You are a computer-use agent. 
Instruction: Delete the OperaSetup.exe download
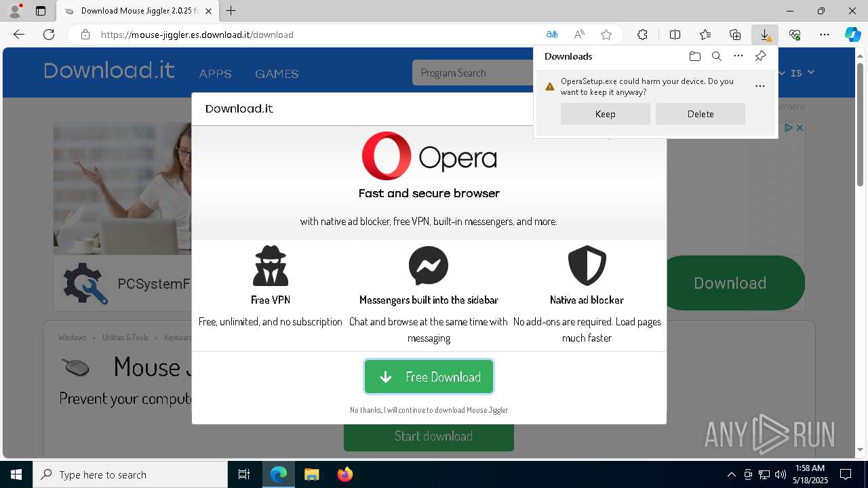(x=701, y=114)
